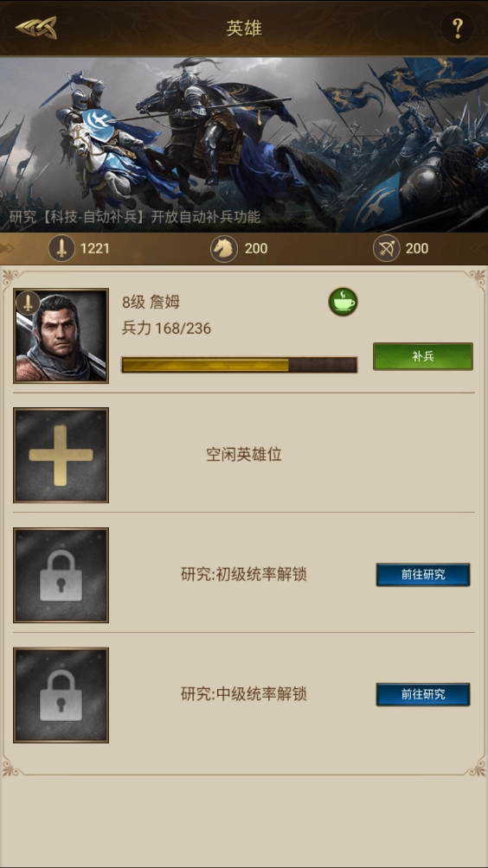Open the question mark help icon
The image size is (488, 868).
[457, 28]
